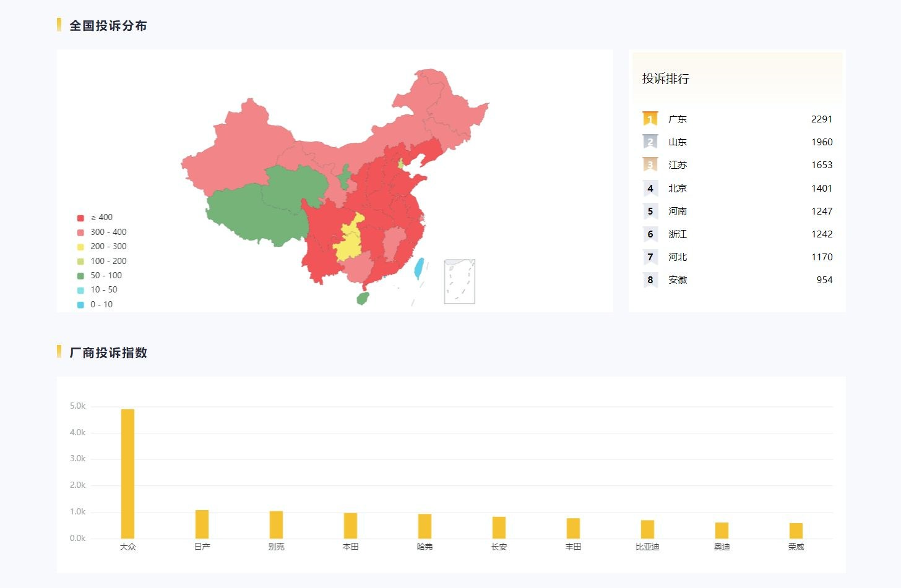The height and width of the screenshot is (588, 901).
Task: Toggle the 100 - 200 legend range
Action: pyautogui.click(x=101, y=261)
